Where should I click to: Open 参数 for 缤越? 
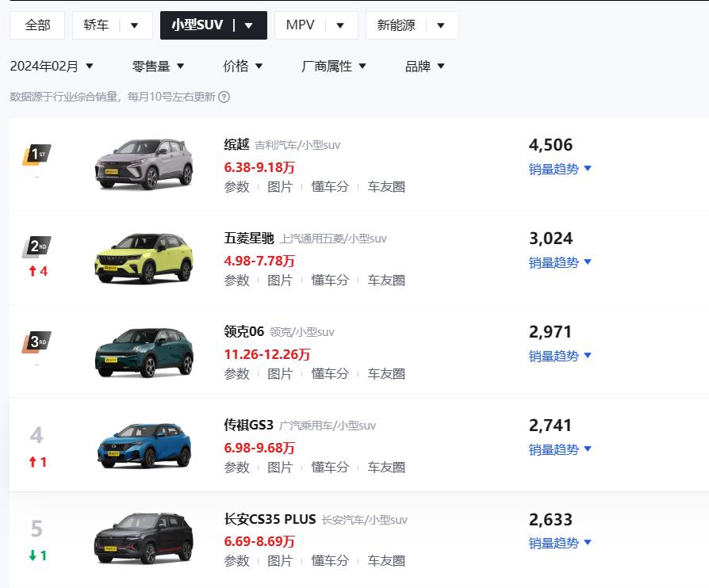click(x=236, y=187)
